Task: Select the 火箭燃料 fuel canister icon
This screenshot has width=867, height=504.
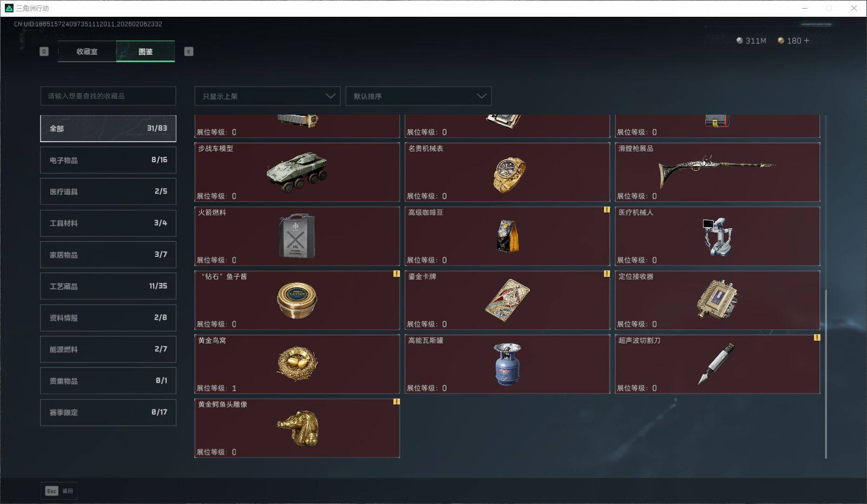Action: 297,236
